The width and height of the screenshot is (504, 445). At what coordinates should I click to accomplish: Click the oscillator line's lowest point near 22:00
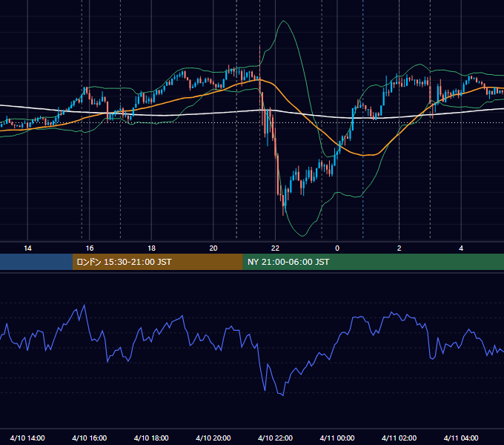tap(283, 395)
